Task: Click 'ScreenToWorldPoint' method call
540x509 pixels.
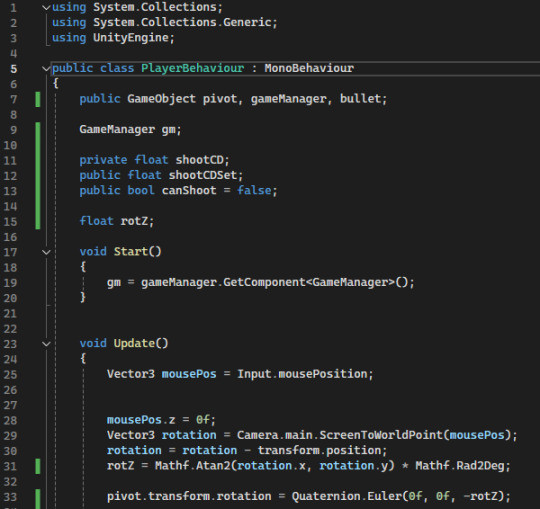Action: tap(381, 435)
